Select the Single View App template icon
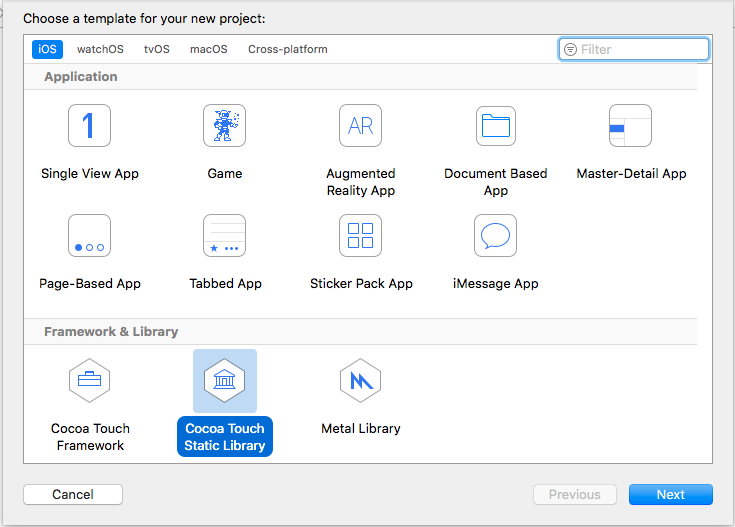The width and height of the screenshot is (735, 527). [89, 126]
